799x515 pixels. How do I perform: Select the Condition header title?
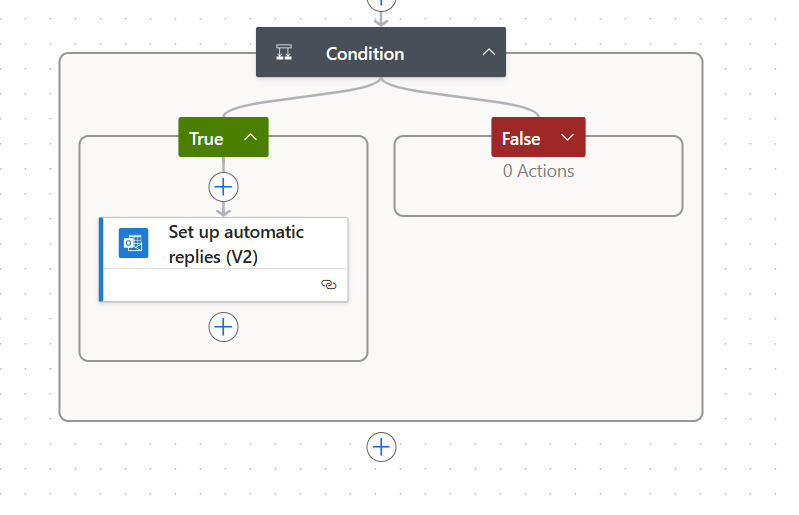point(365,54)
